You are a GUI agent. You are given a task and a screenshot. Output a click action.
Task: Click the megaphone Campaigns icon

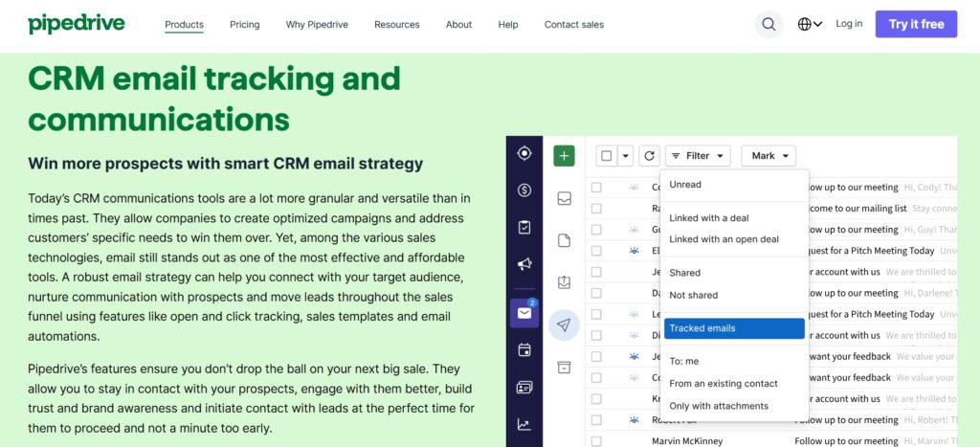coord(523,264)
